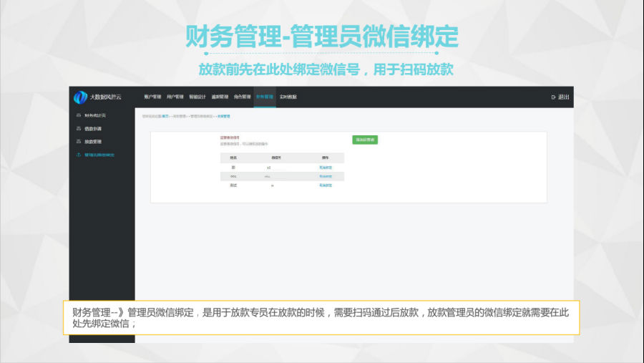Click the 管理员微信绑定 sidebar icon
The height and width of the screenshot is (363, 644).
click(78, 155)
